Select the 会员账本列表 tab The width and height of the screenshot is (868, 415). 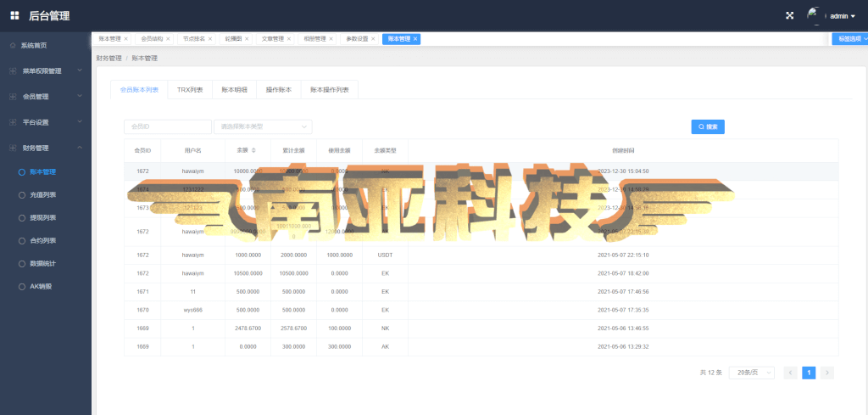(x=140, y=90)
